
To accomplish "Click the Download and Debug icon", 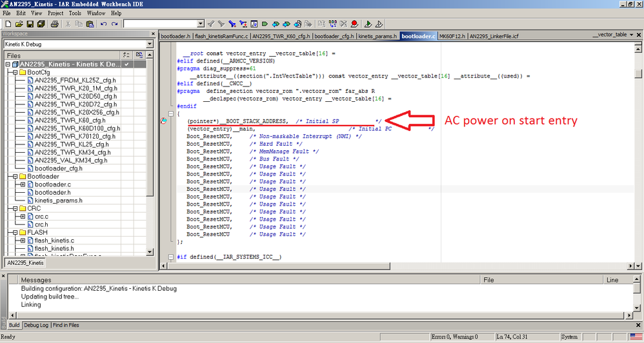I will 368,24.
